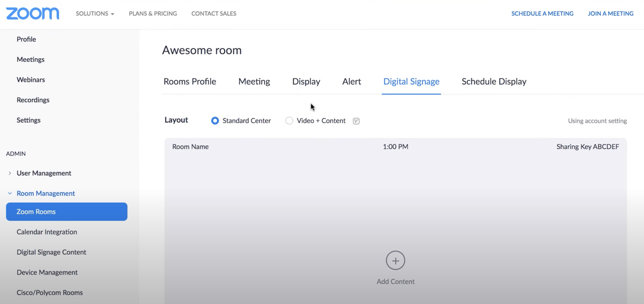Open the Solutions dropdown menu
This screenshot has width=644, height=304.
pos(95,13)
